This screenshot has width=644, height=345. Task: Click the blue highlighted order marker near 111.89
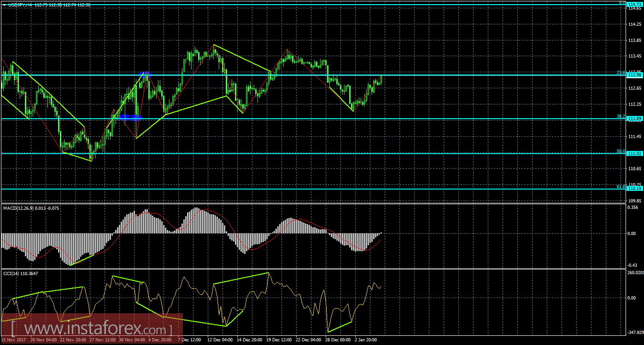(x=129, y=118)
